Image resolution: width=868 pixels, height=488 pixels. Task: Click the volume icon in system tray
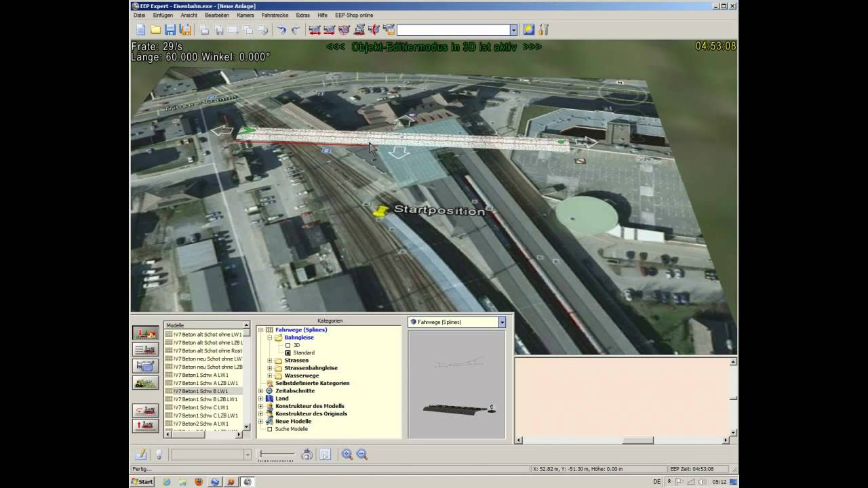(x=702, y=482)
